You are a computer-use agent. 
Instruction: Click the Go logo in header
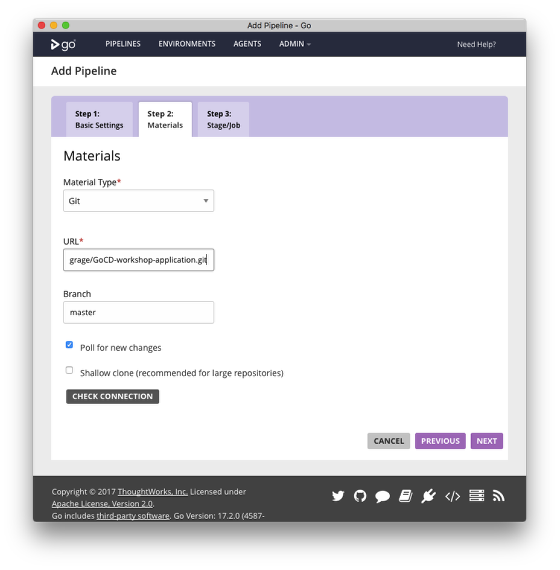(x=63, y=44)
